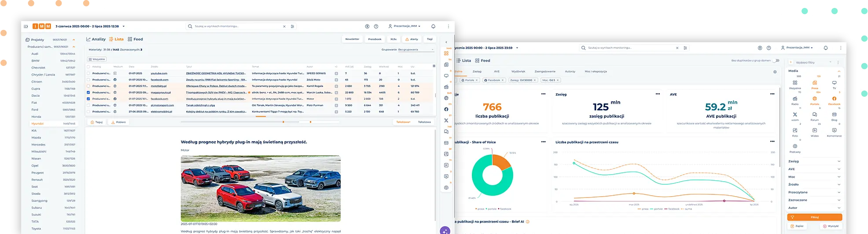Open the Grupowanie dropdown
The height and width of the screenshot is (234, 868).
click(416, 50)
